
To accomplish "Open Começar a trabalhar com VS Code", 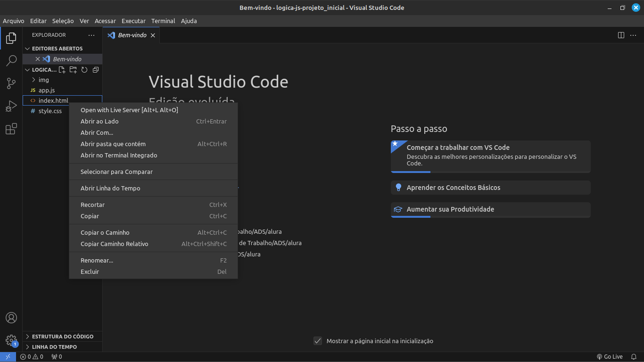I will pyautogui.click(x=490, y=156).
